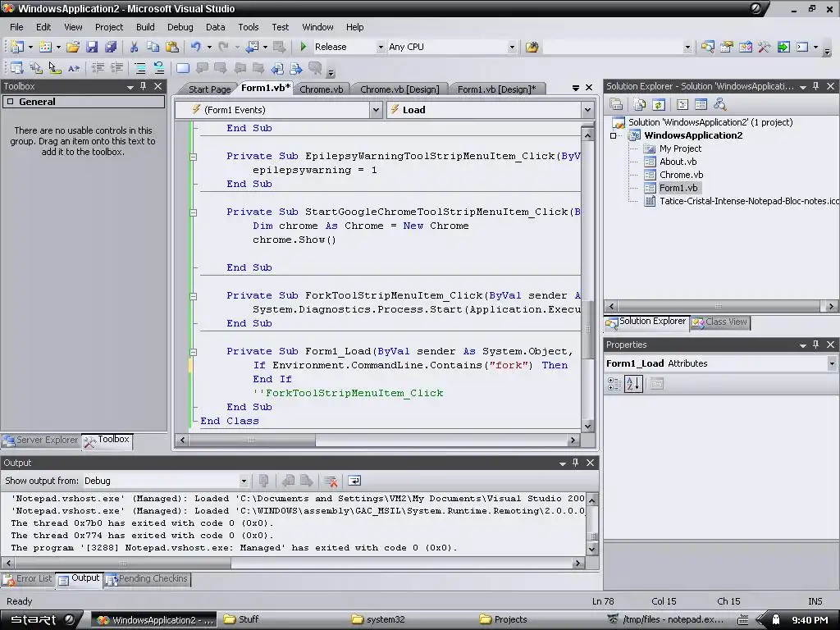The image size is (840, 630).
Task: Switch Properties to Categorized view
Action: [x=614, y=384]
